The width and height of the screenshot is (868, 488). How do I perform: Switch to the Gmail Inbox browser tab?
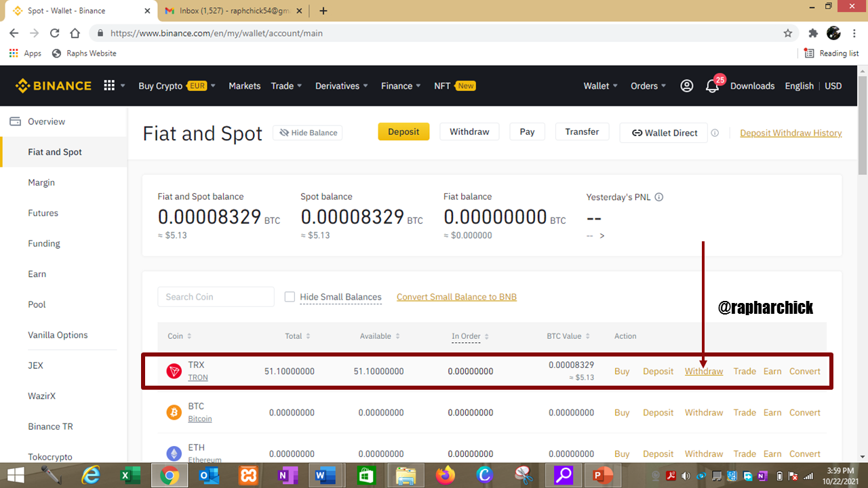tap(235, 11)
